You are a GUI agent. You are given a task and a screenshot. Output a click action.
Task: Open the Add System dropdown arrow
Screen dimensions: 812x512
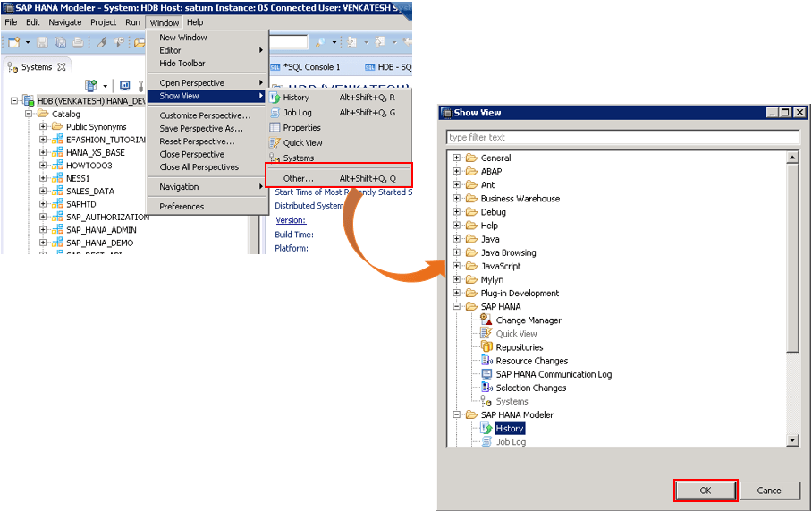pos(106,86)
